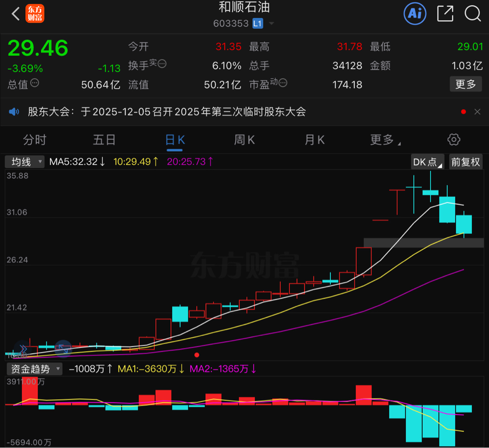The width and height of the screenshot is (489, 448).
Task: Click the MA1:-3630万 value
Action: click(x=151, y=369)
